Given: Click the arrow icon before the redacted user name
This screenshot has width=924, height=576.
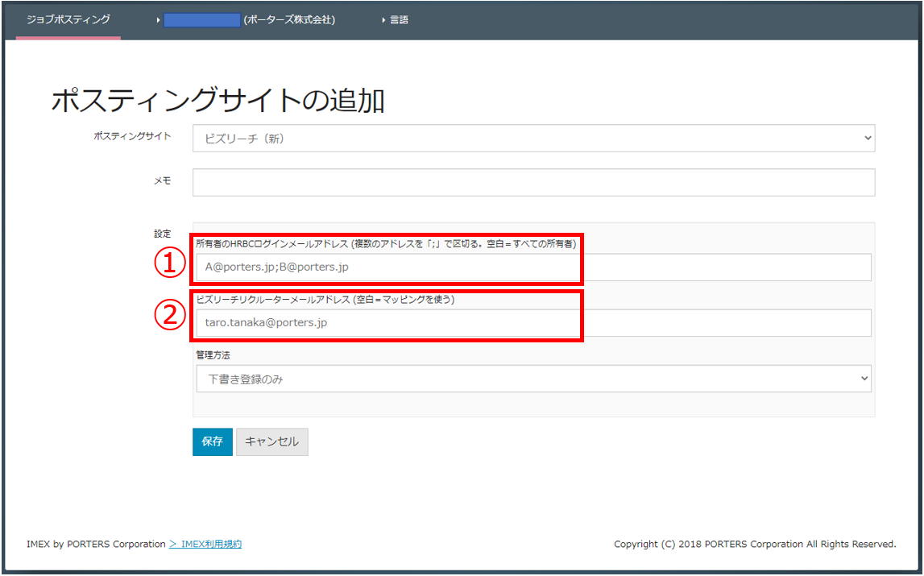Looking at the screenshot, I should click(159, 20).
